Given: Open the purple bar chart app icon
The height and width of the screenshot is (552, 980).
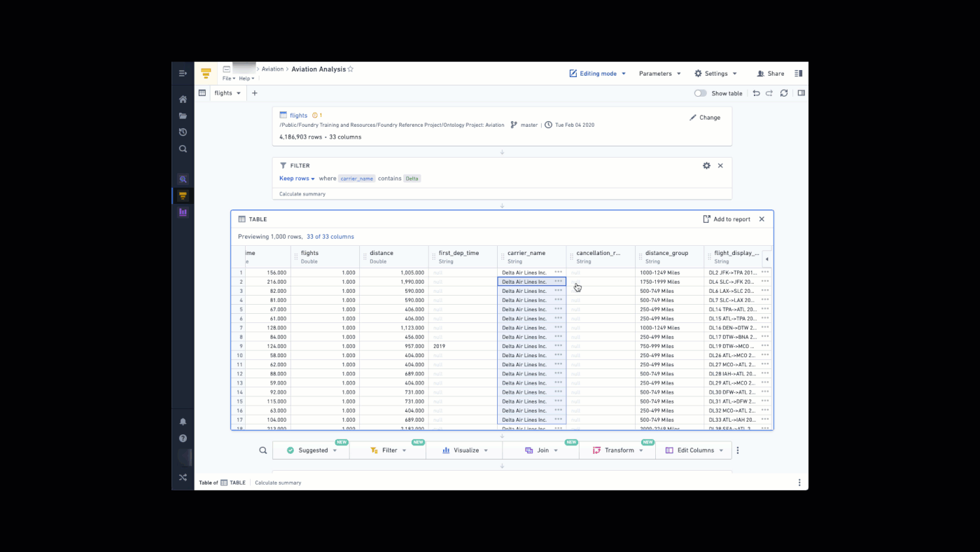Looking at the screenshot, I should click(x=183, y=212).
